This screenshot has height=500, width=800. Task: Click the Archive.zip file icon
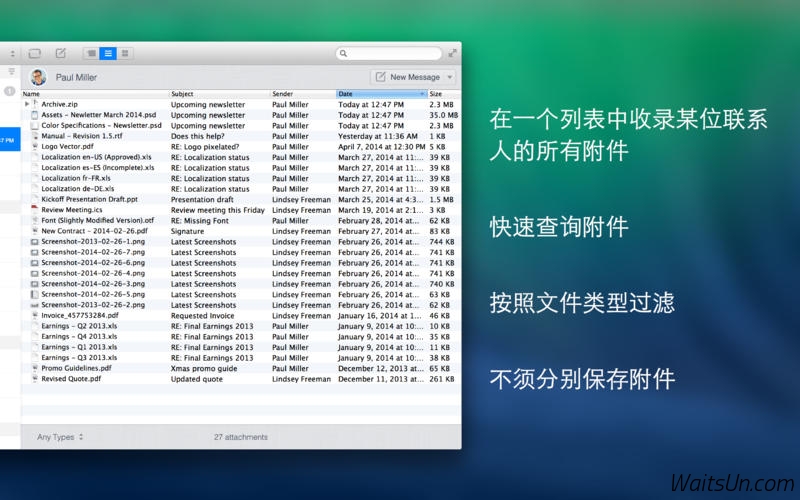pos(35,104)
